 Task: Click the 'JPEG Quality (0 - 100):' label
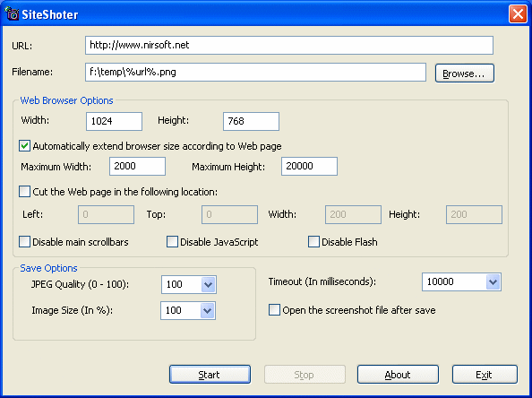(80, 284)
